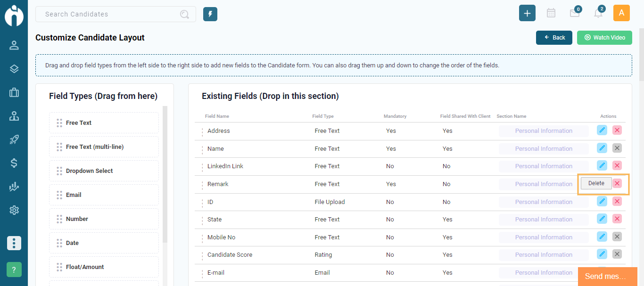Delete the ID field
Screen dimensions: 644x286
pyautogui.click(x=617, y=201)
